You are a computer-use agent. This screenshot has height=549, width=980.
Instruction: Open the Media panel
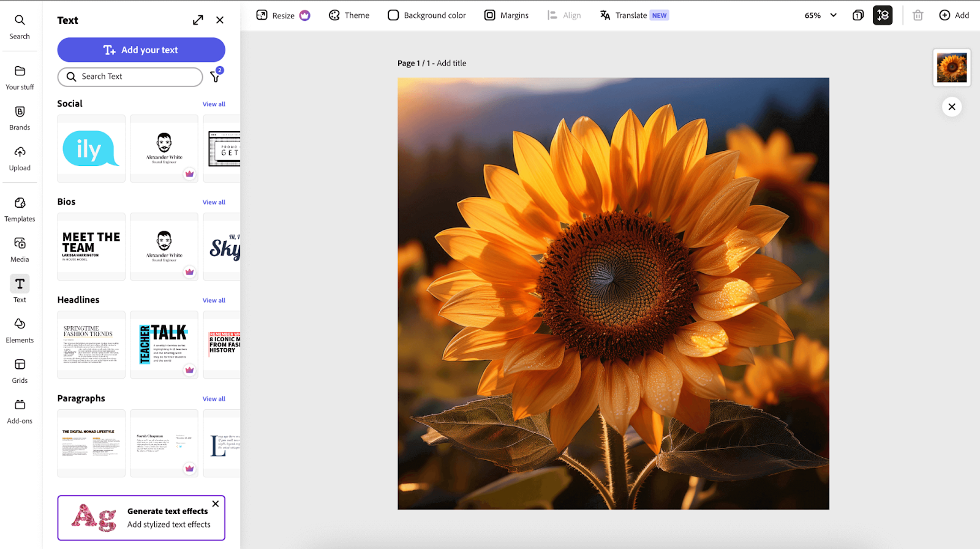(x=20, y=249)
